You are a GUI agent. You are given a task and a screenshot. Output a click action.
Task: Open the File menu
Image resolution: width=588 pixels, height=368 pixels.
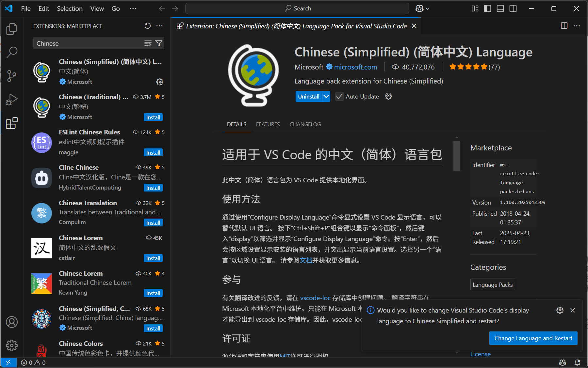click(26, 8)
